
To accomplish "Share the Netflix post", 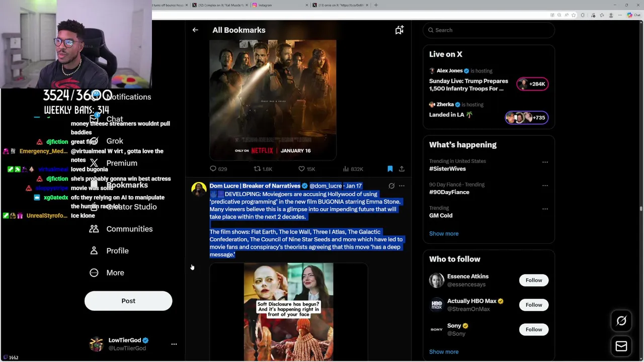I will tap(401, 169).
